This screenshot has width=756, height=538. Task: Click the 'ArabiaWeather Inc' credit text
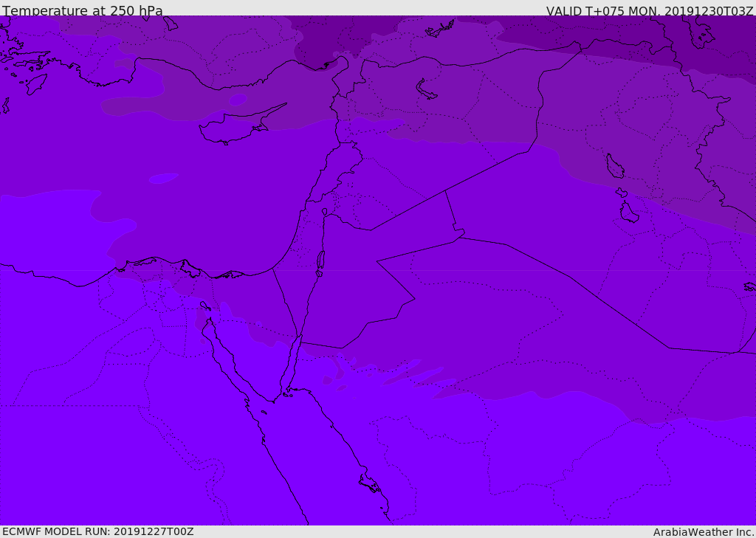pyautogui.click(x=703, y=532)
